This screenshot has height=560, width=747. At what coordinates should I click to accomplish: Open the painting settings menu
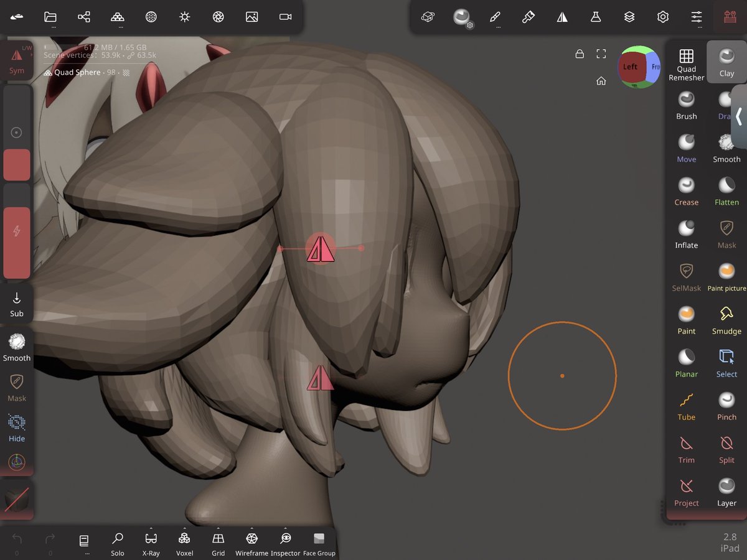(x=529, y=17)
